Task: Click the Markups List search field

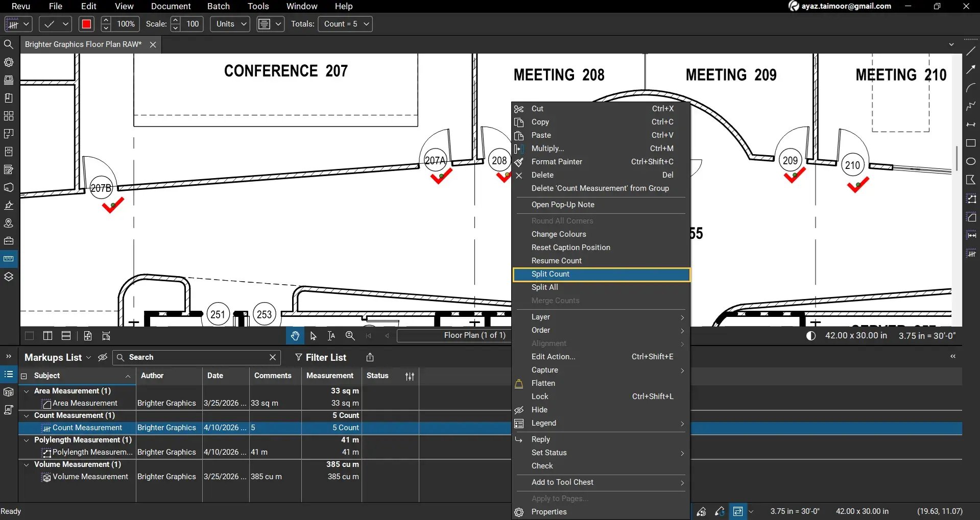Action: (x=197, y=357)
